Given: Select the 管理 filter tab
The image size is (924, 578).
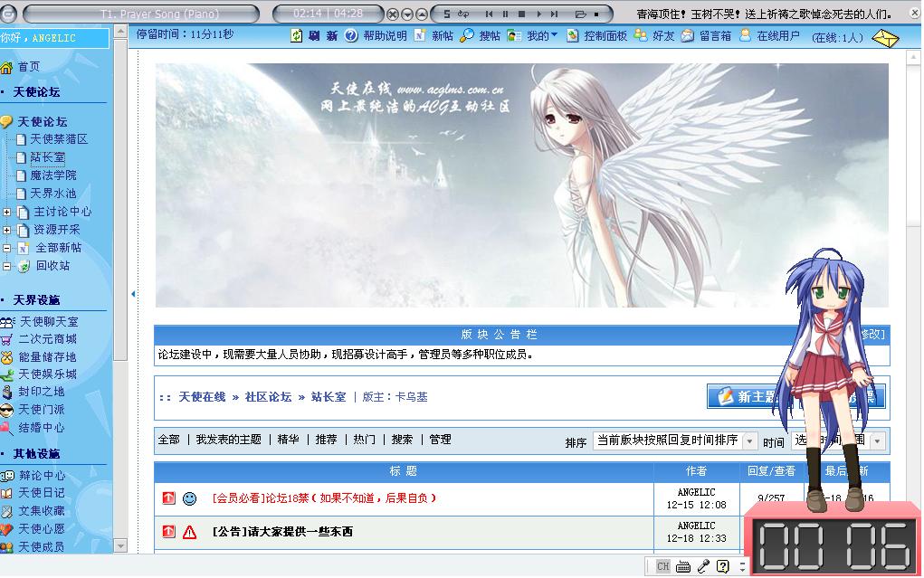Looking at the screenshot, I should [x=440, y=440].
